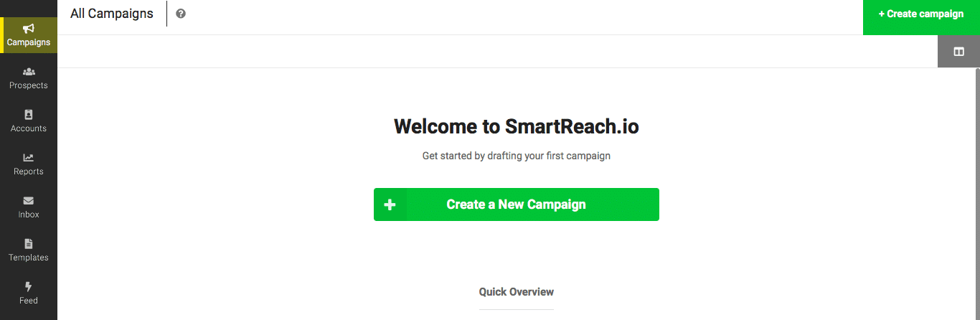Click the All Campaigns page title
Screen dimensions: 980x320
[112, 14]
